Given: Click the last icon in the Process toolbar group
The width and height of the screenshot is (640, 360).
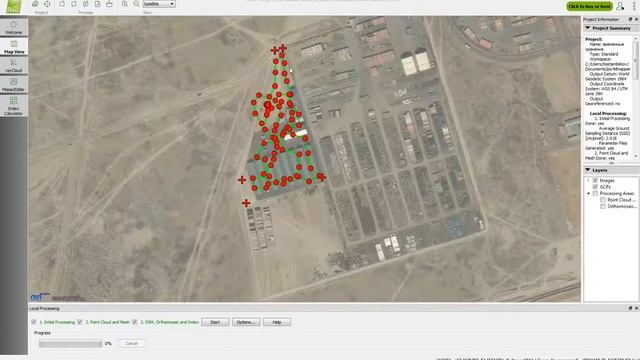Looking at the screenshot, I should [x=109, y=4].
